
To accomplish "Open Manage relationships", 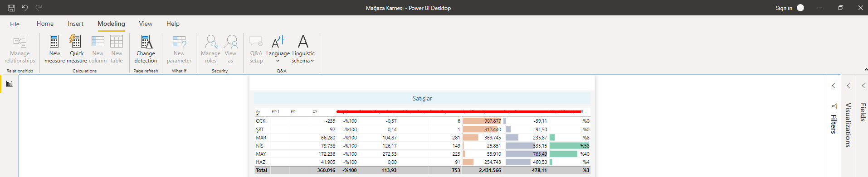I will click(x=20, y=49).
